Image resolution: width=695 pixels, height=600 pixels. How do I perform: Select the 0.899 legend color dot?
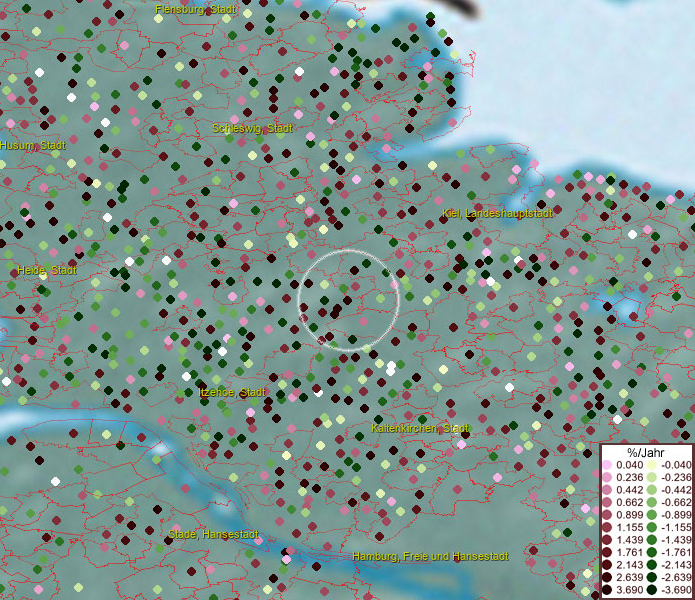pyautogui.click(x=607, y=515)
